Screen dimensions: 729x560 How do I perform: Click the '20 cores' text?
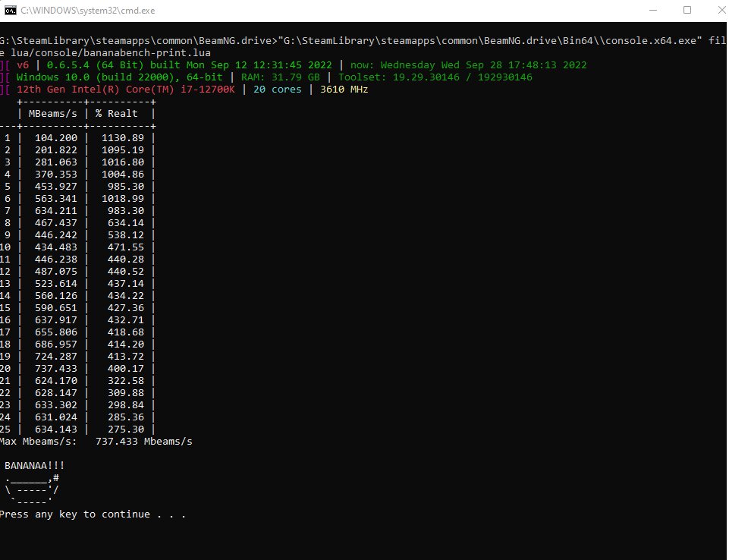coord(277,90)
